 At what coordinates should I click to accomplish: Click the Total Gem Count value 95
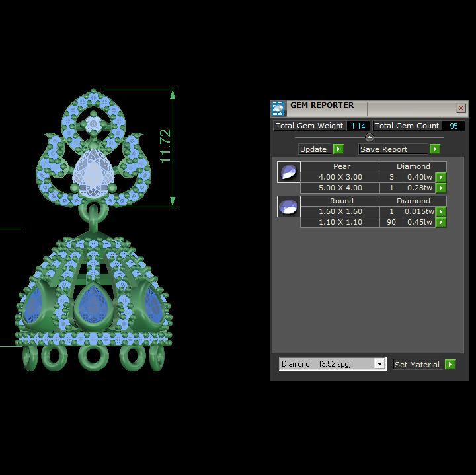tap(454, 126)
